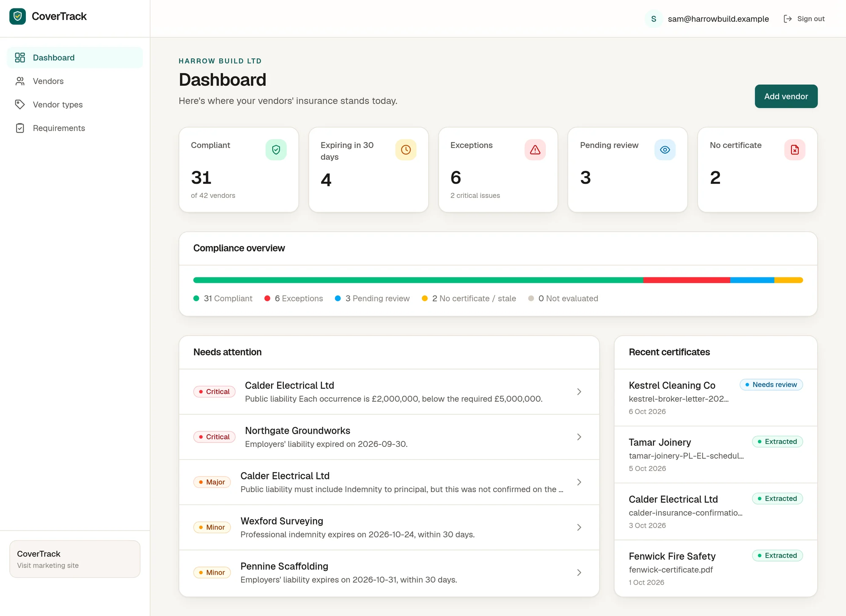Click the Add vendor button
Viewport: 846px width, 616px height.
click(x=786, y=96)
